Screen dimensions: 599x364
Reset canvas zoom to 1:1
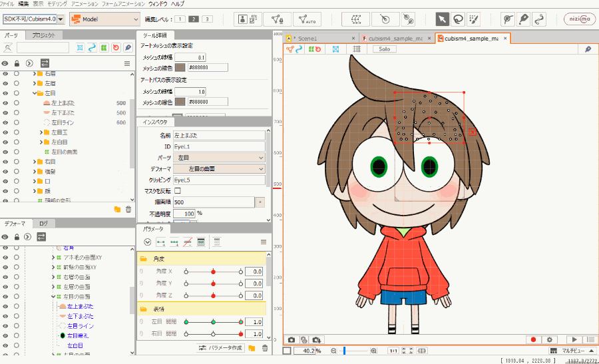(x=393, y=351)
